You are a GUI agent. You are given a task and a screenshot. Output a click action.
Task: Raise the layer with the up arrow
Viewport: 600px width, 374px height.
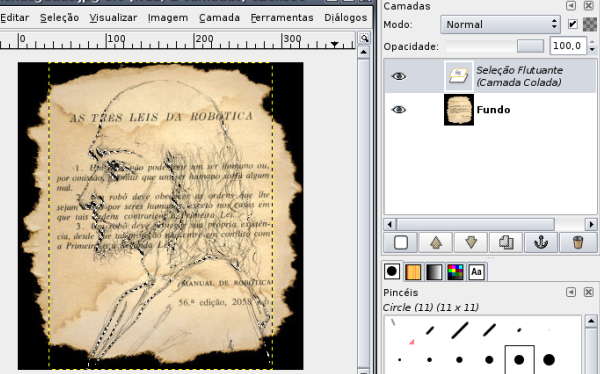[436, 242]
